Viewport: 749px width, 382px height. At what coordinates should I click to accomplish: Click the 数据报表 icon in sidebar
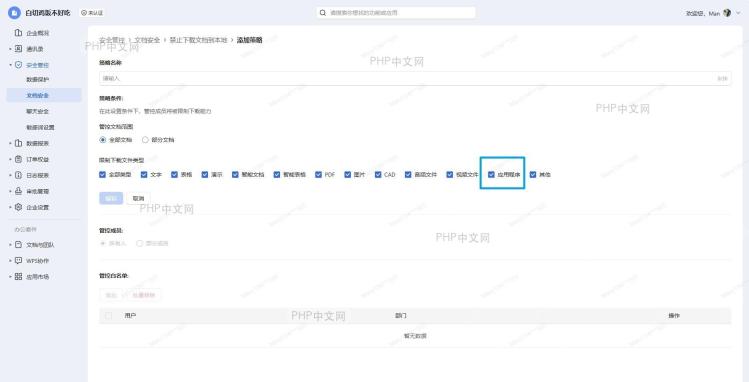pyautogui.click(x=18, y=143)
